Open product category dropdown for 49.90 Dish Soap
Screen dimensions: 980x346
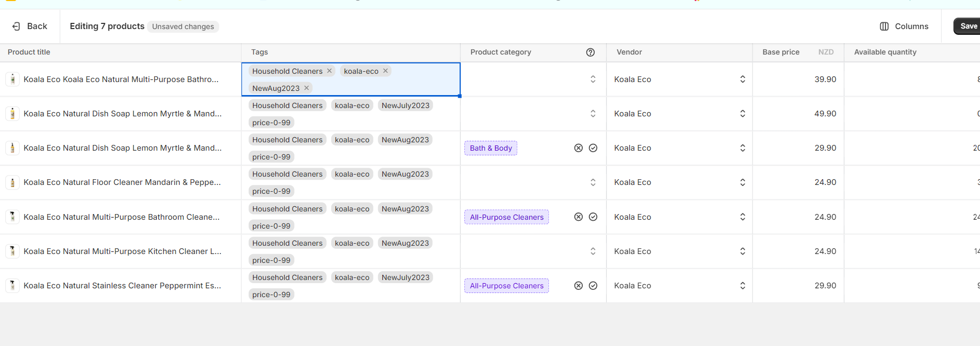593,114
